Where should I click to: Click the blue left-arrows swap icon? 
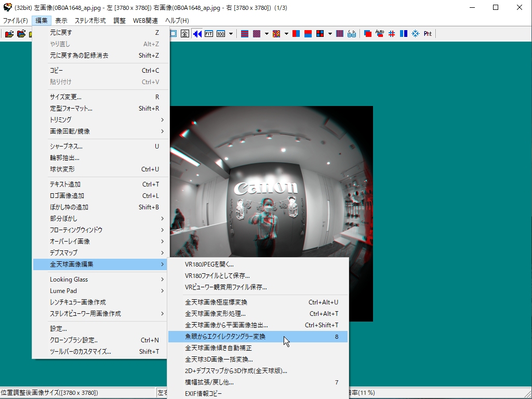[197, 34]
